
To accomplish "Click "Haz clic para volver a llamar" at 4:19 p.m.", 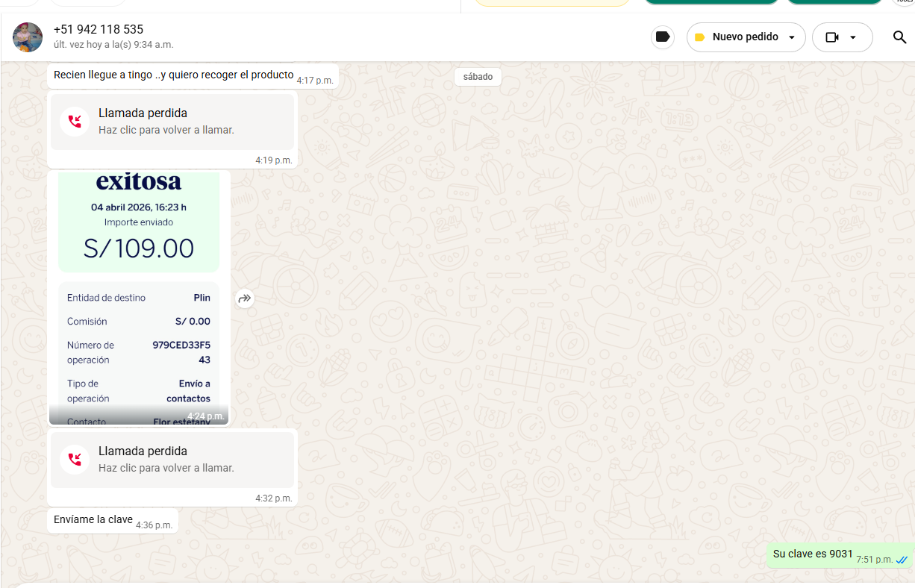I will [166, 130].
